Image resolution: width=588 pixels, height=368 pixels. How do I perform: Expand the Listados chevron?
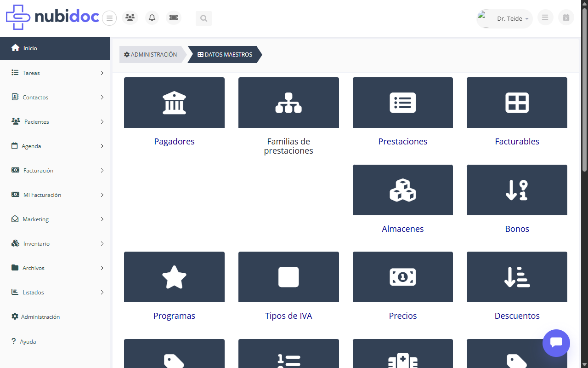(x=102, y=292)
